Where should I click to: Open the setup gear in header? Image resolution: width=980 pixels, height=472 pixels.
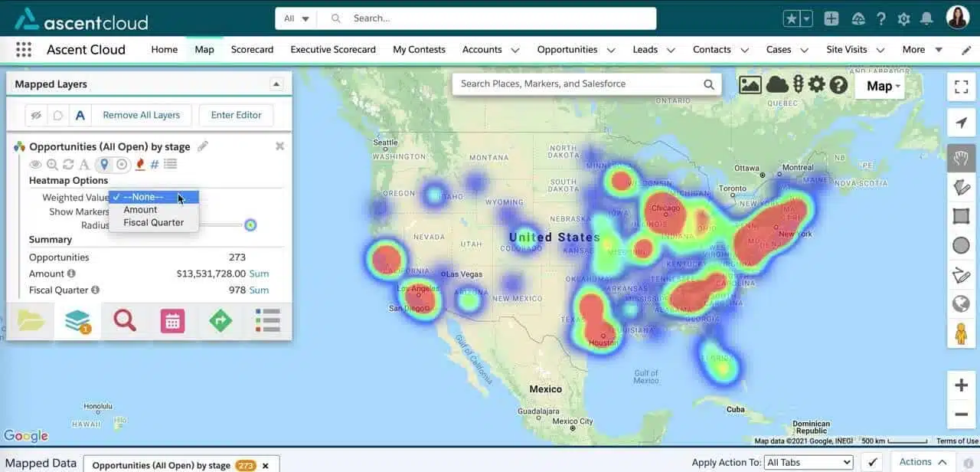(x=903, y=18)
